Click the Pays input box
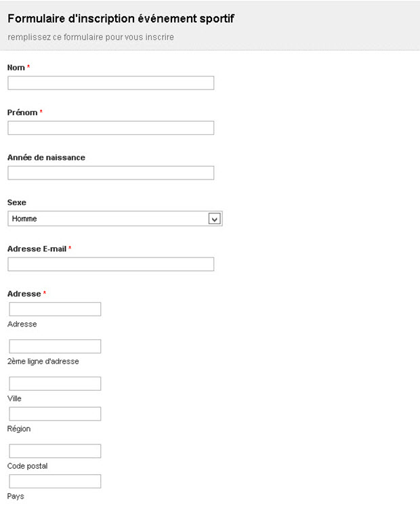 pyautogui.click(x=55, y=482)
